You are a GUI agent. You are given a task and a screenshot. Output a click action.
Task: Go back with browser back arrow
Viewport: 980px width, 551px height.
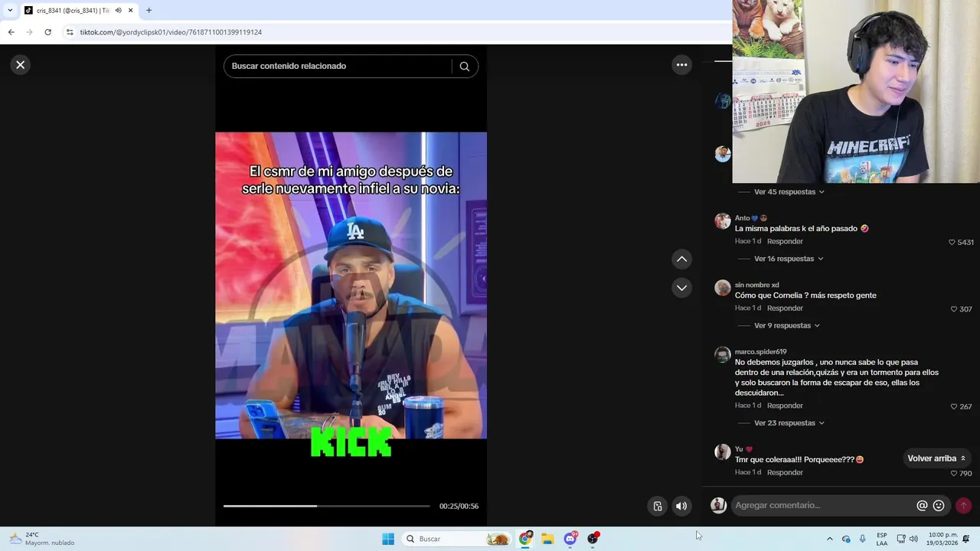(11, 32)
